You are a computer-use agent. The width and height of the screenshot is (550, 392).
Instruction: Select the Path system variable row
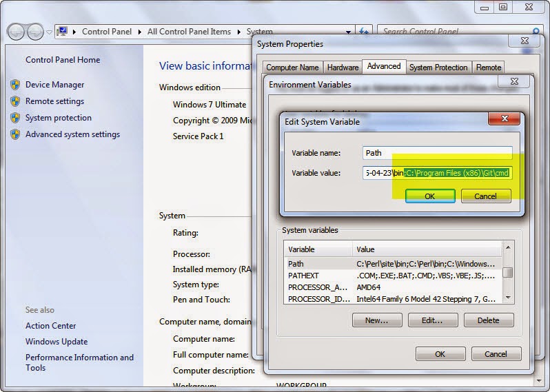point(392,264)
